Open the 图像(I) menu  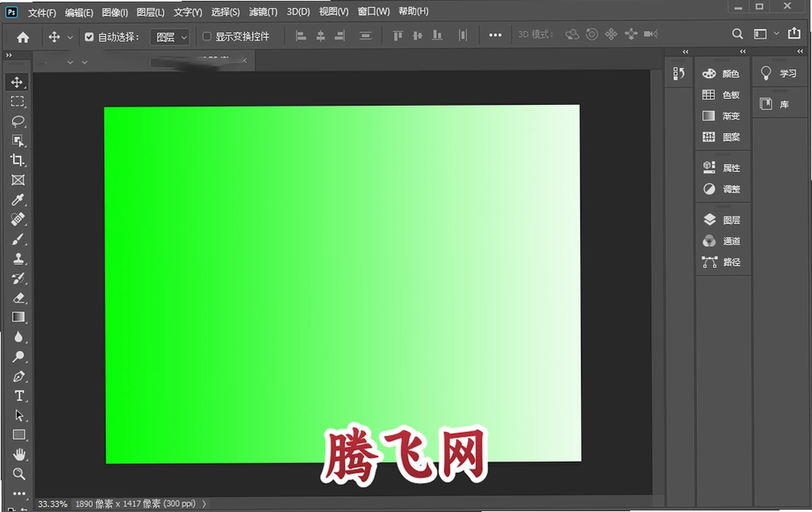[x=114, y=12]
